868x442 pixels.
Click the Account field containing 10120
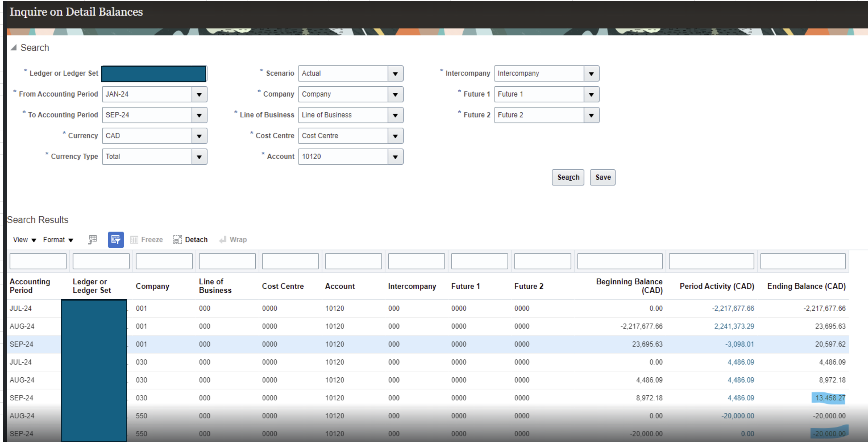[x=343, y=157]
